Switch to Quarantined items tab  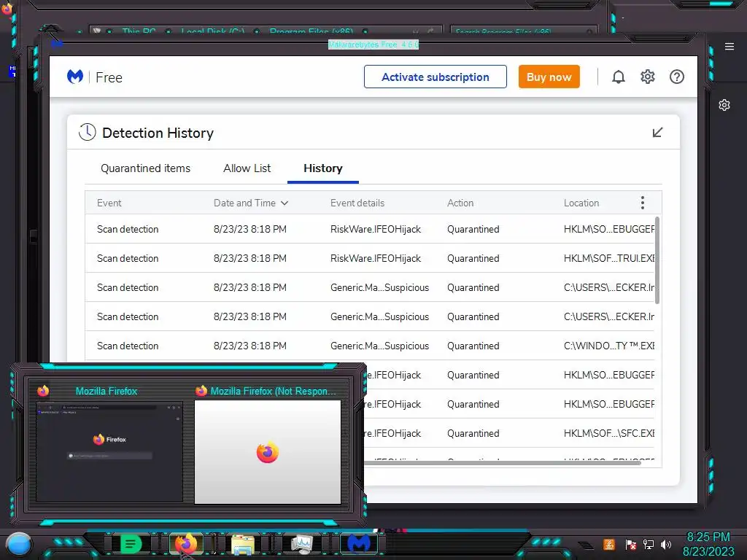tap(145, 168)
